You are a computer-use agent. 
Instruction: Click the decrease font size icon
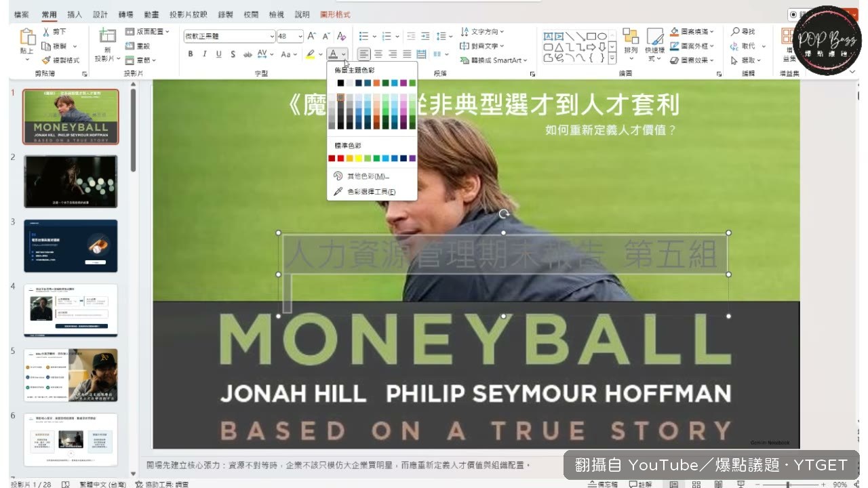pyautogui.click(x=326, y=36)
